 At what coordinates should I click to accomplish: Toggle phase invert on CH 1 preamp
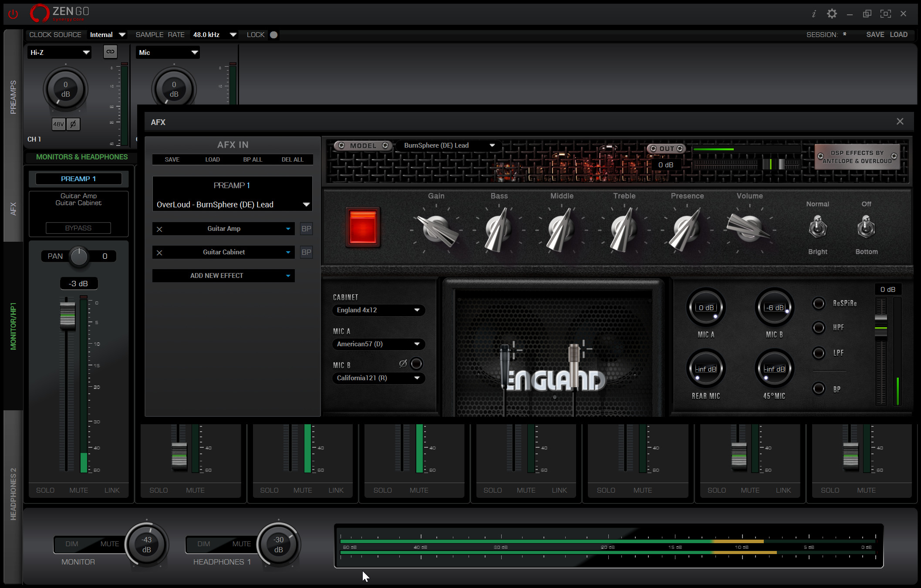(73, 124)
